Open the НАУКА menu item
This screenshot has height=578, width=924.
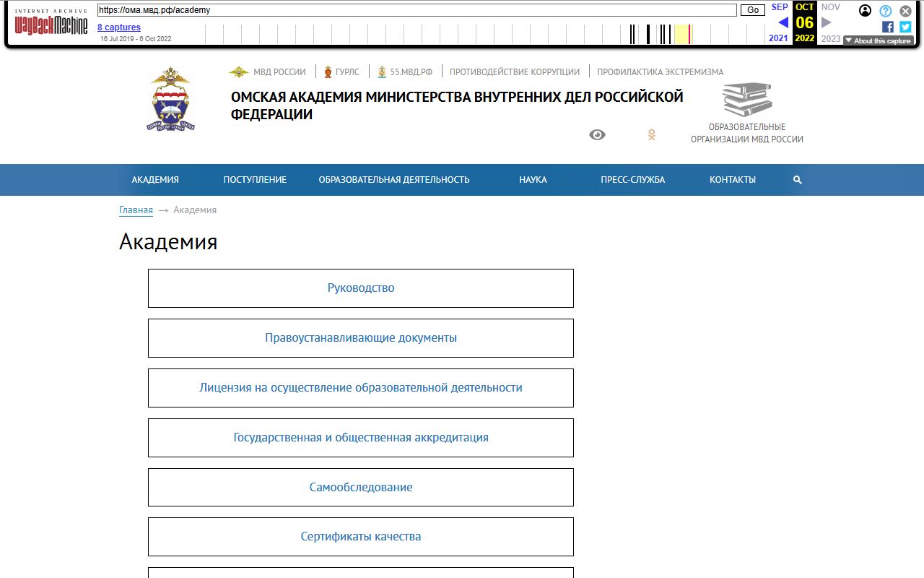tap(533, 180)
